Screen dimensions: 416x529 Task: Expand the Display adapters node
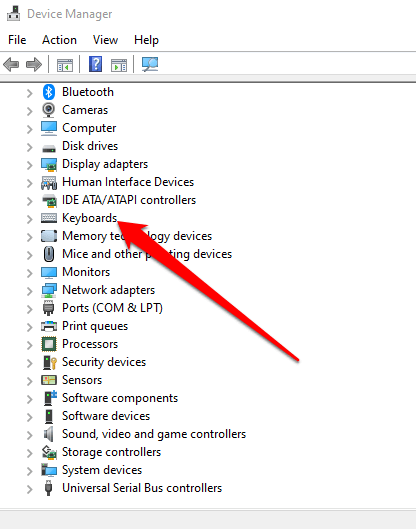click(30, 165)
